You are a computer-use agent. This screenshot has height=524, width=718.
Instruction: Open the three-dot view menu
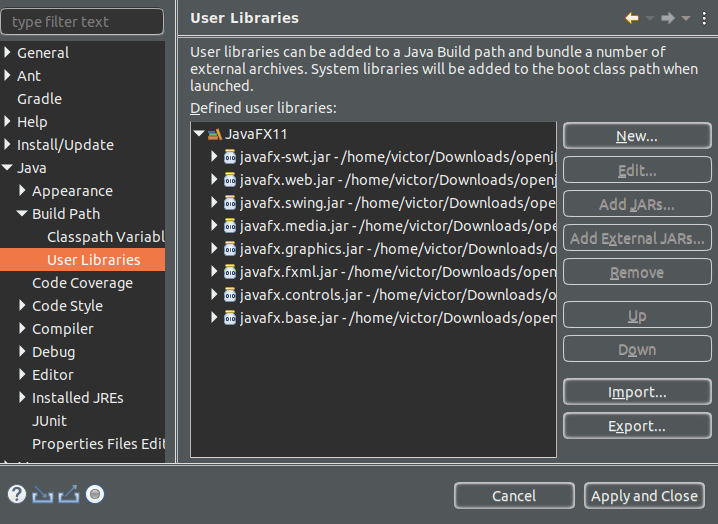click(704, 18)
